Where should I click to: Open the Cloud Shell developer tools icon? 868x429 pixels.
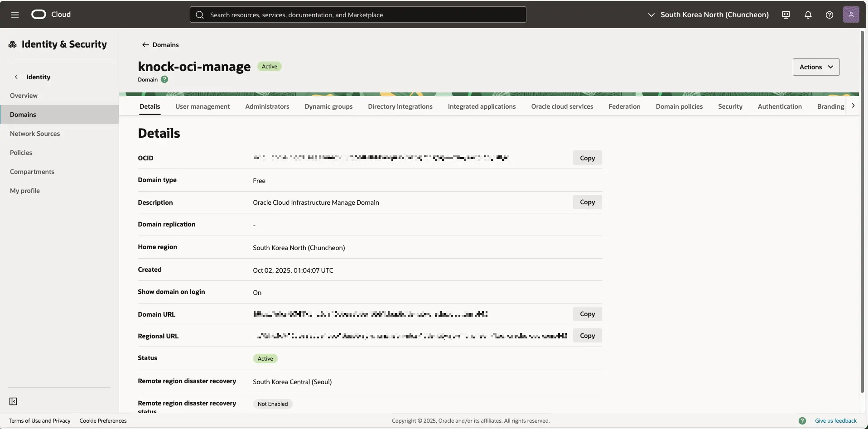click(x=786, y=14)
